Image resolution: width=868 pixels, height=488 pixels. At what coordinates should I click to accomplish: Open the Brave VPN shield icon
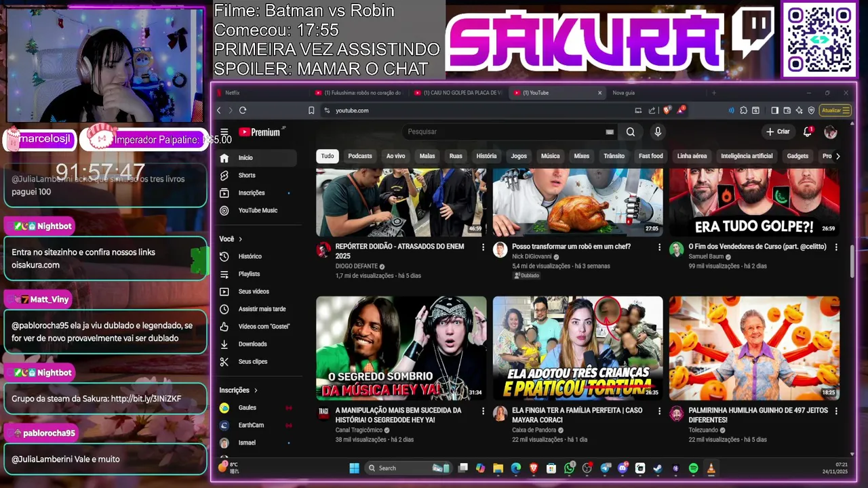[811, 110]
